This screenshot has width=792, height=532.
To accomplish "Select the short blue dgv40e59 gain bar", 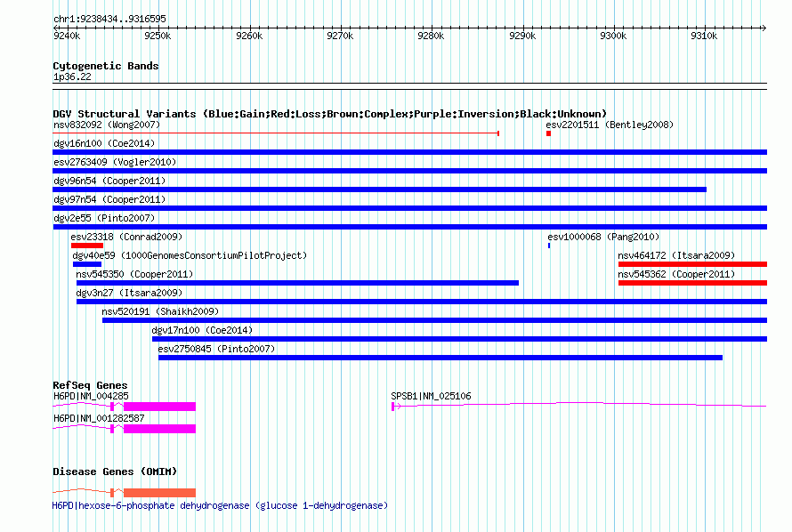I will (87, 264).
